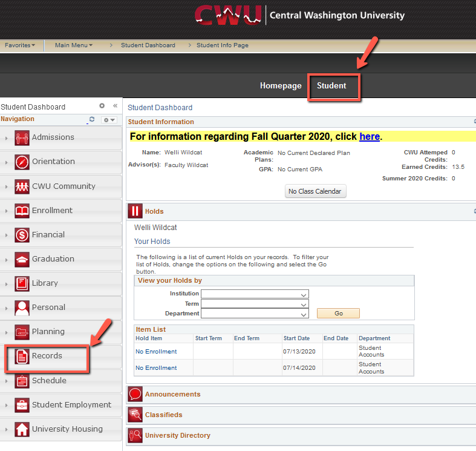476x451 pixels.
Task: Open the Orientation compass icon
Action: pos(22,162)
